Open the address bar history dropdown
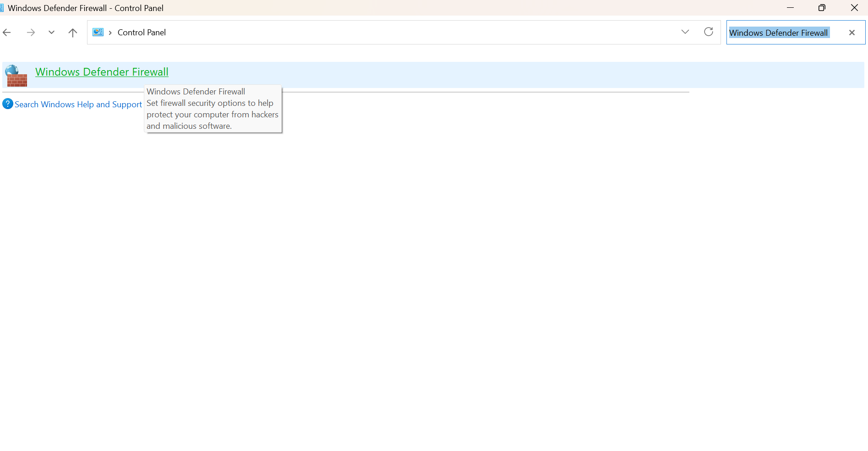868x451 pixels. pos(685,32)
